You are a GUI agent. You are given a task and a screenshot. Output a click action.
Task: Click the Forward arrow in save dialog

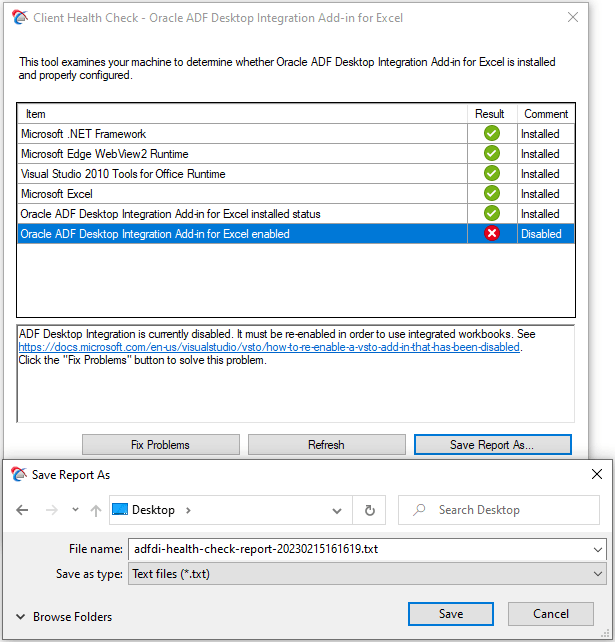pyautogui.click(x=52, y=510)
